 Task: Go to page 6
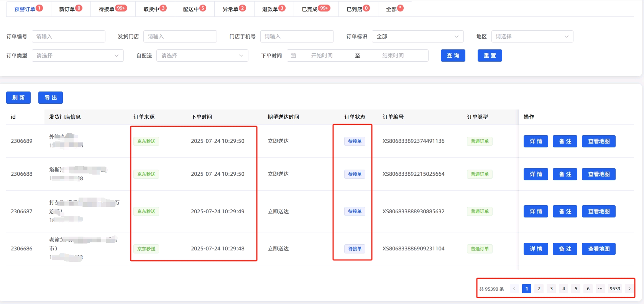tap(588, 289)
